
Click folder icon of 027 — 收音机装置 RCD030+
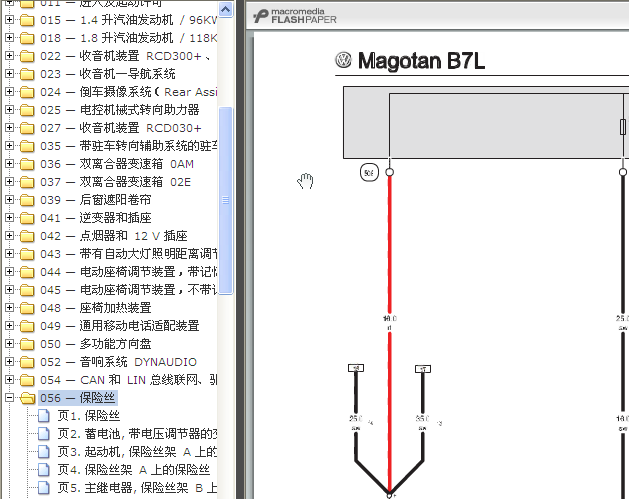[27, 128]
